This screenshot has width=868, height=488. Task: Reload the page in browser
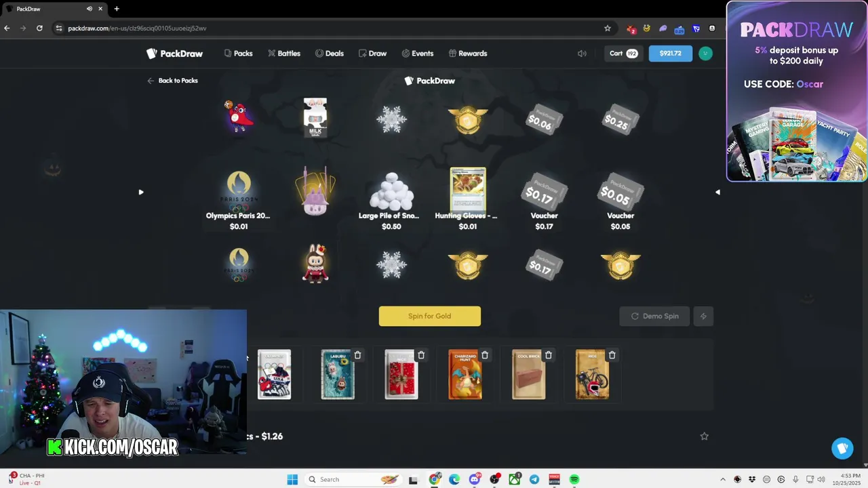(39, 28)
